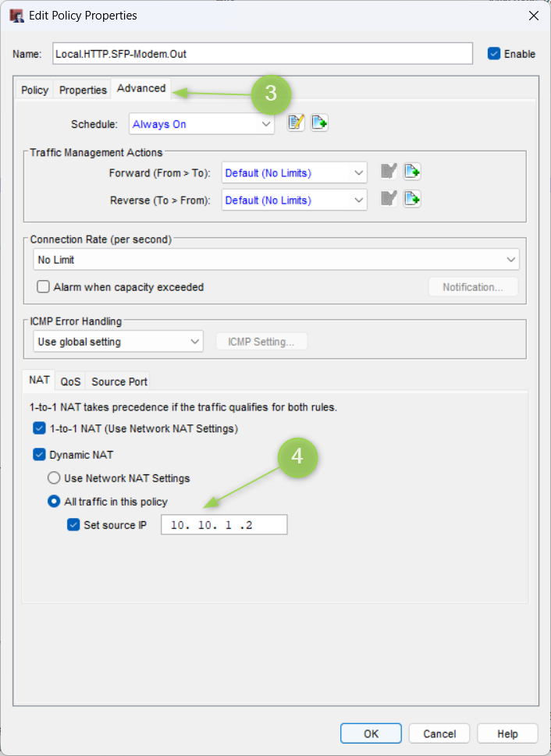
Task: Enable Alarm when capacity exceeded
Action: [44, 287]
